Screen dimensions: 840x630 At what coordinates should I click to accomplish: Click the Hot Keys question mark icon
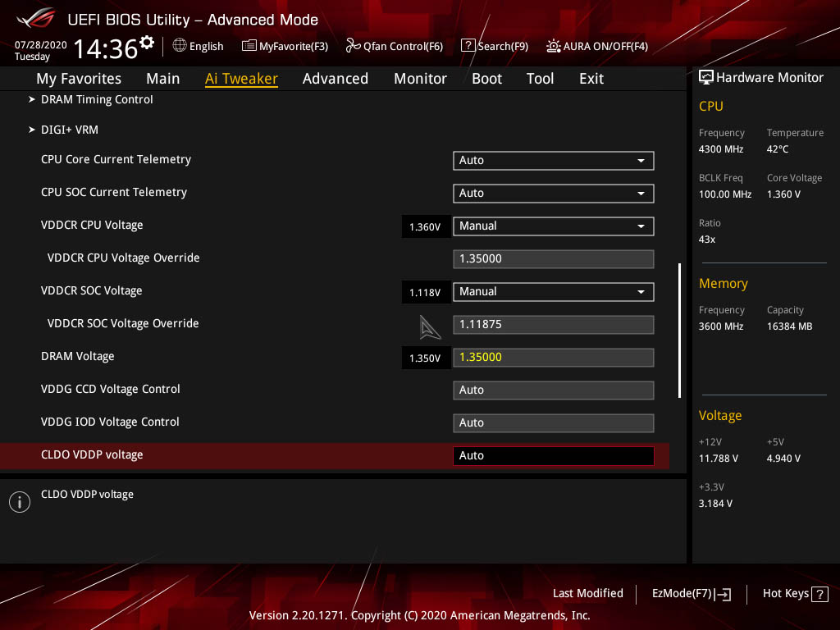819,594
